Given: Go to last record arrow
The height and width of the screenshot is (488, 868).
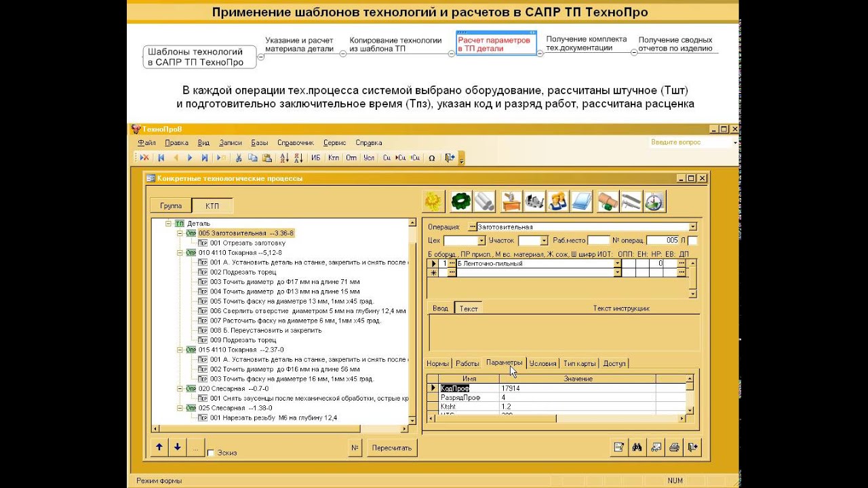Looking at the screenshot, I should [205, 157].
